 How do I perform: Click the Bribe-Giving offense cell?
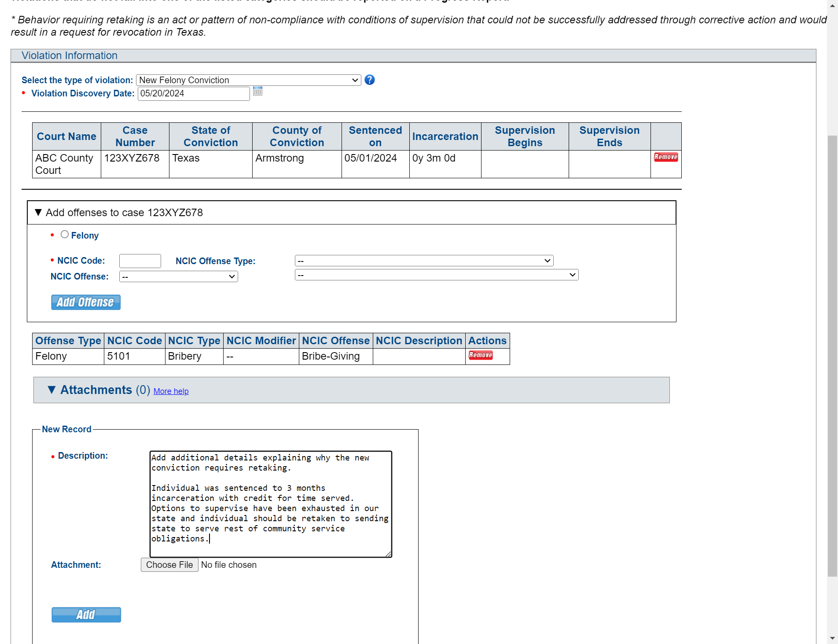pyautogui.click(x=336, y=357)
